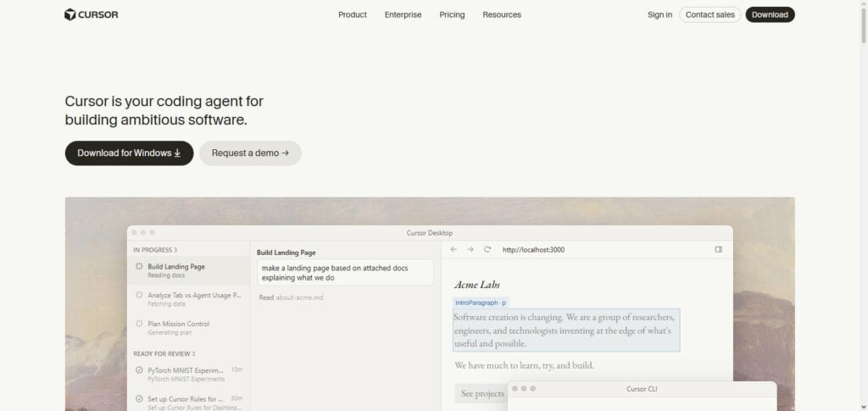Click the prompt box about making a landing page

click(345, 273)
